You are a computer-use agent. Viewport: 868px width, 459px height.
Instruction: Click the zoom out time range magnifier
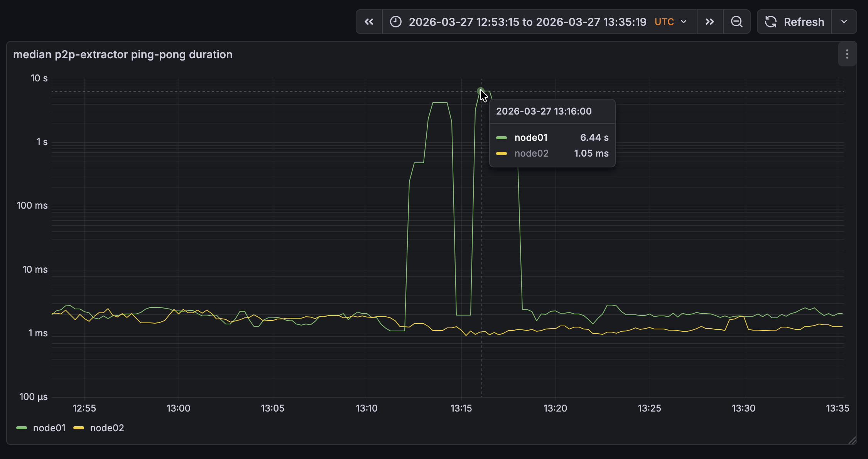pos(736,22)
